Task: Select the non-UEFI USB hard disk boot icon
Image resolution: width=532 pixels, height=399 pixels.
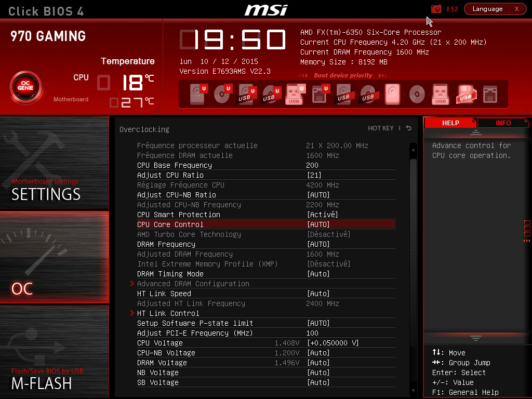Action: [345, 94]
